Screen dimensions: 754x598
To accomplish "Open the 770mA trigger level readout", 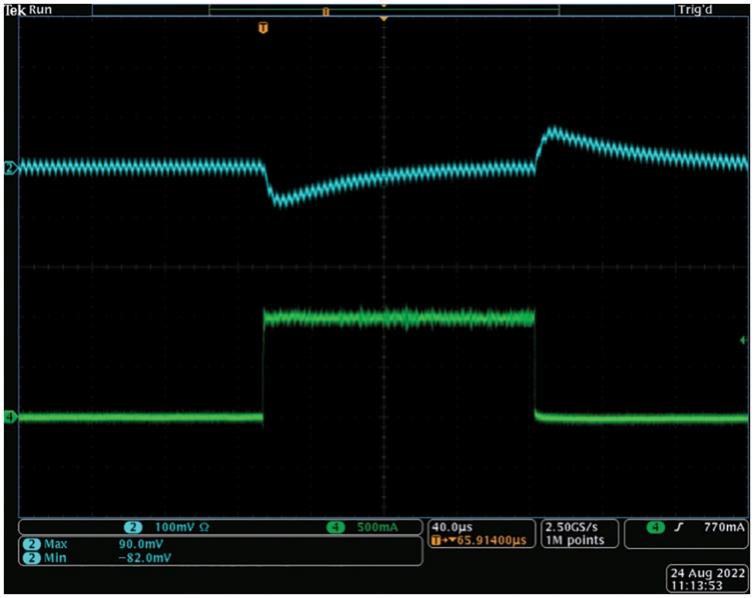I will 723,526.
